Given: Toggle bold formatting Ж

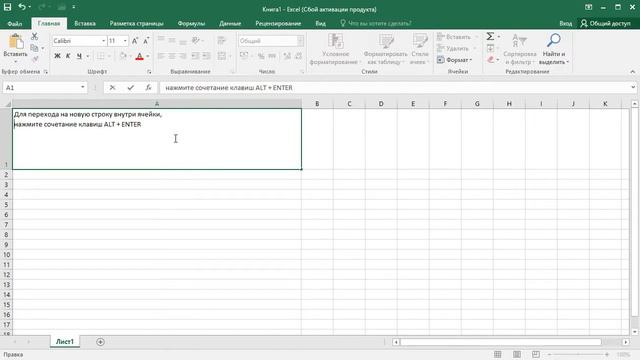Looking at the screenshot, I should [57, 56].
